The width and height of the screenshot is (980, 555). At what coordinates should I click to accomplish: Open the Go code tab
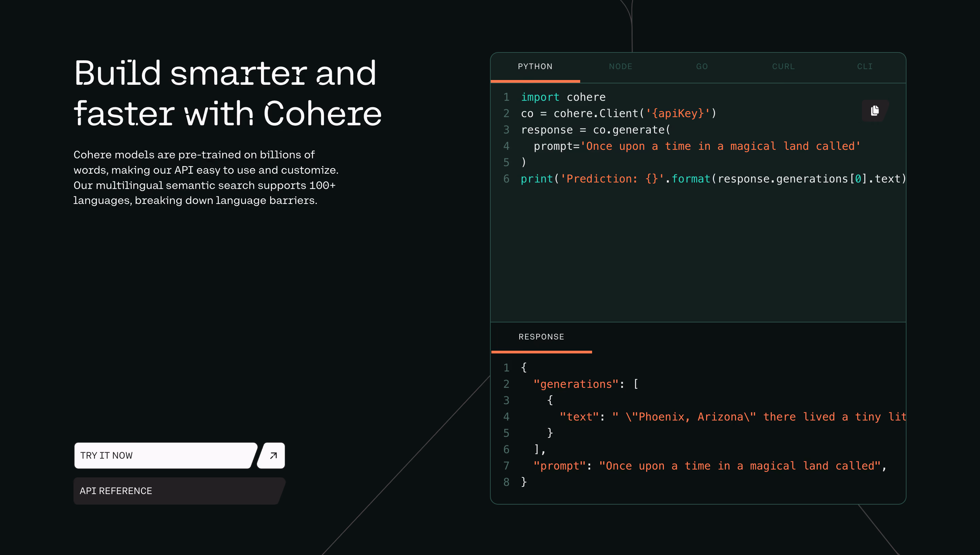pos(702,67)
